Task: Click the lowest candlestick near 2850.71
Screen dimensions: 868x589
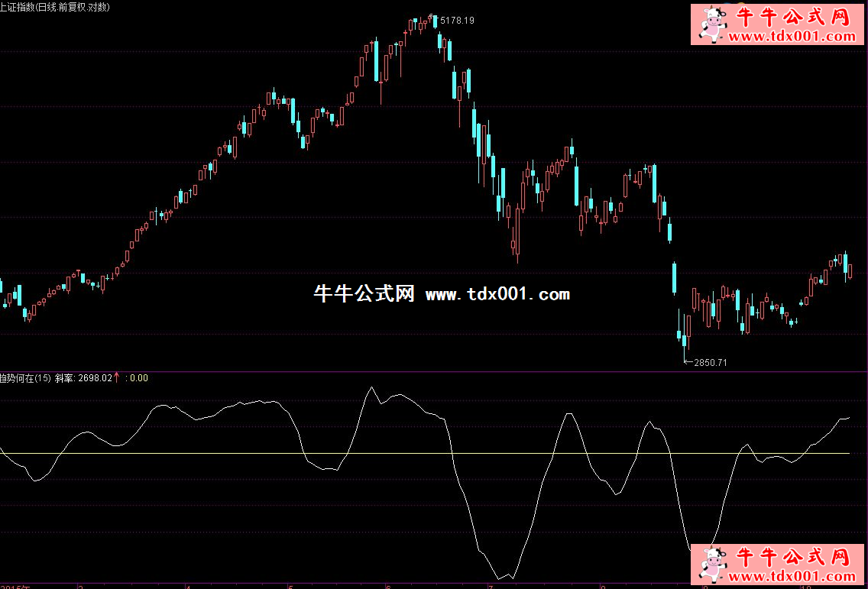Action: [685, 341]
